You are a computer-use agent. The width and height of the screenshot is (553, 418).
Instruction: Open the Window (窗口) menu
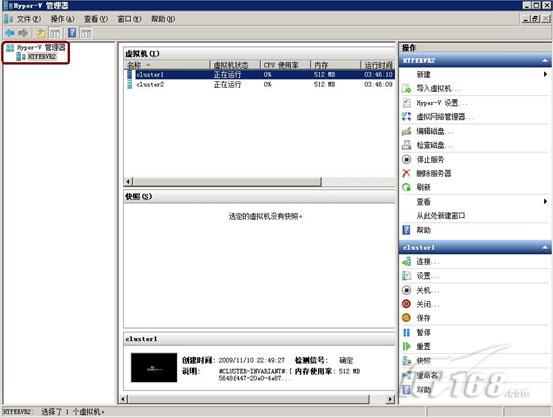129,19
